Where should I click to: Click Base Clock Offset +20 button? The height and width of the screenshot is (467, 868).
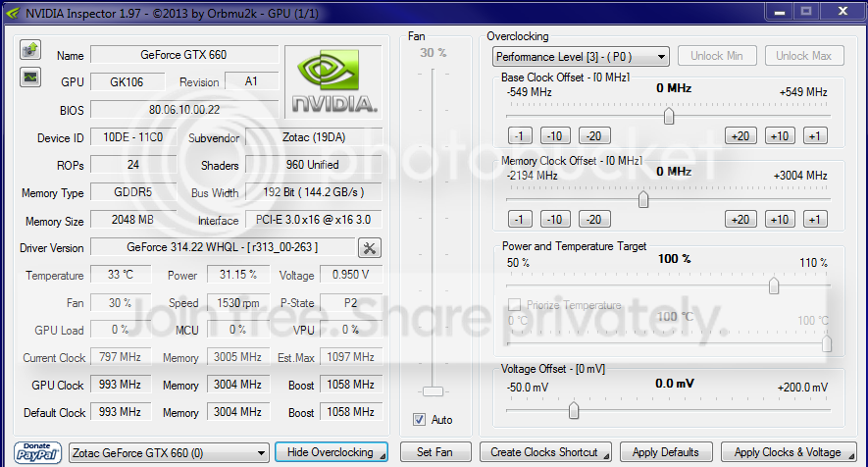(740, 135)
